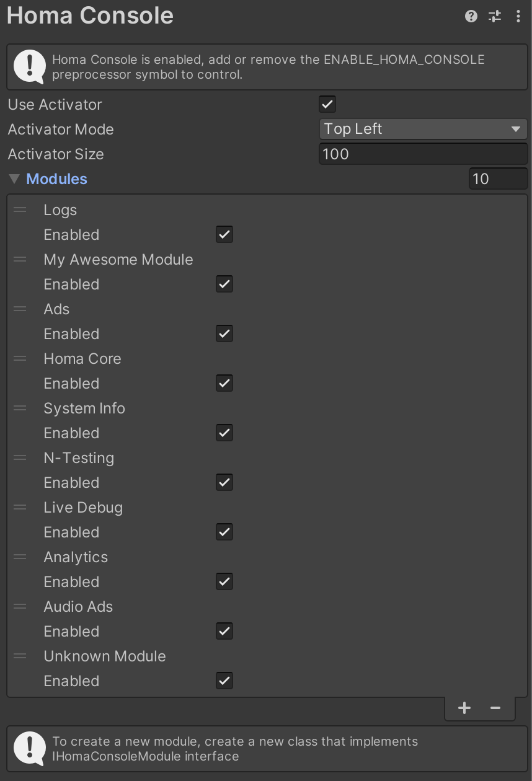
Task: Select the Unknown Module row
Action: pos(267,656)
